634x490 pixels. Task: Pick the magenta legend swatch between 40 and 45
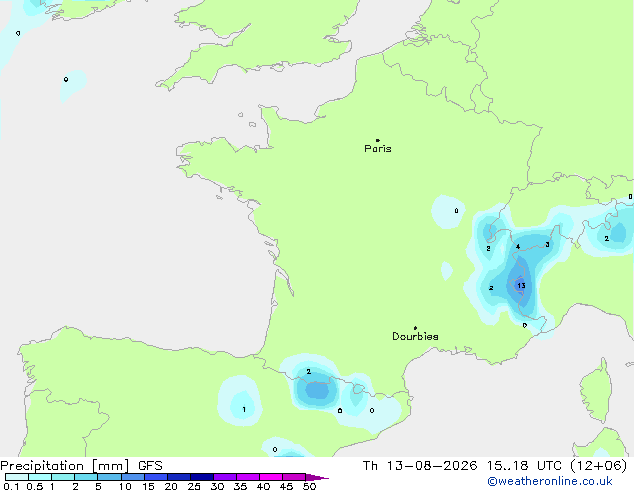click(x=271, y=477)
